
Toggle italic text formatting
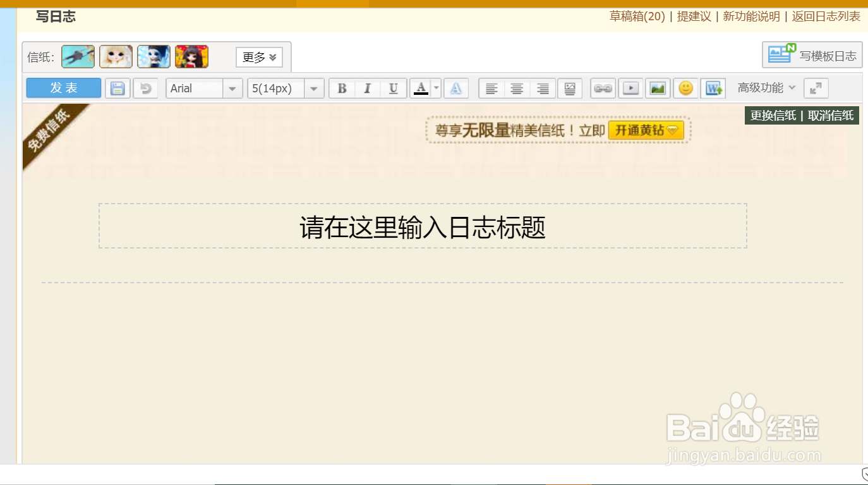click(x=367, y=88)
